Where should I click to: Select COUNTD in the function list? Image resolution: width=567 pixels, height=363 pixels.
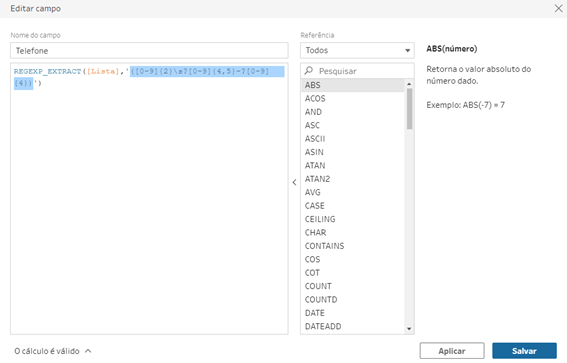(x=353, y=299)
